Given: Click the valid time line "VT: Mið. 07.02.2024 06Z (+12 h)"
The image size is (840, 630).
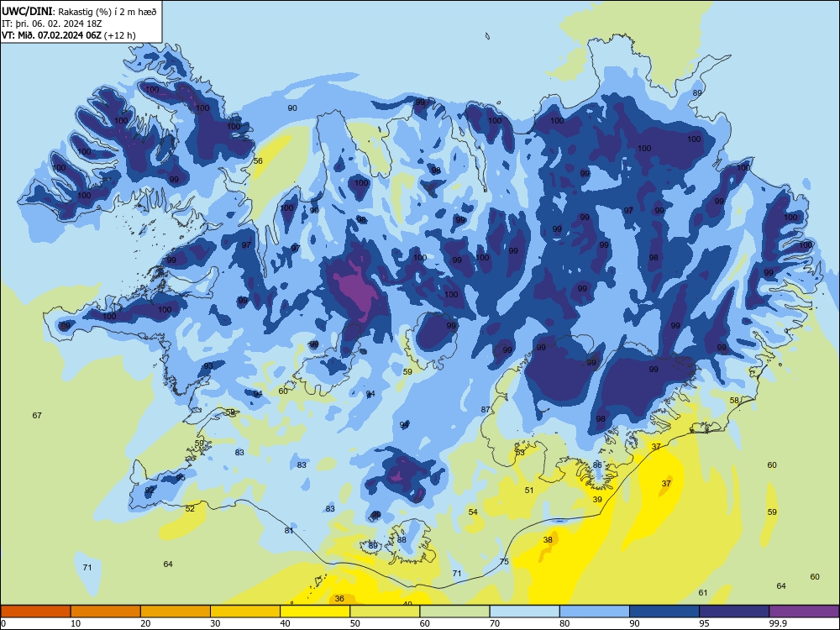Looking at the screenshot, I should 69,35.
